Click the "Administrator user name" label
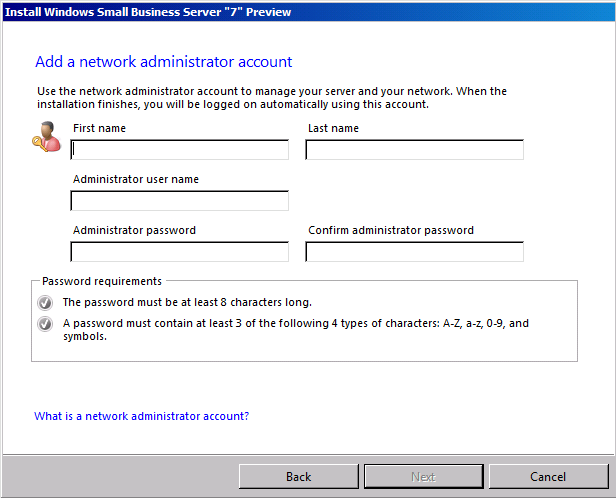The width and height of the screenshot is (616, 498). click(x=136, y=179)
